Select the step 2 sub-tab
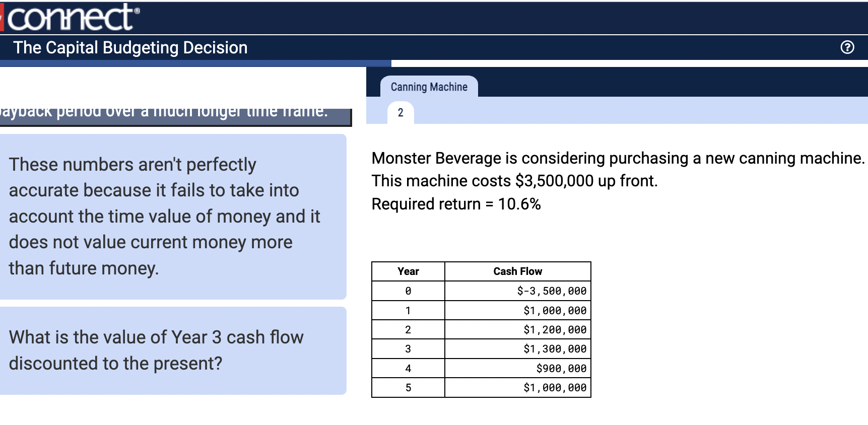 (400, 113)
